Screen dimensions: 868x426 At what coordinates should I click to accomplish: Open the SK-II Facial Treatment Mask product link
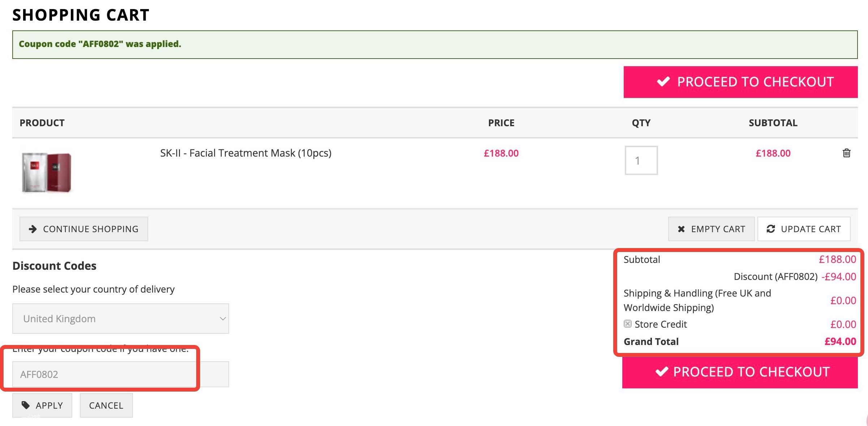(x=246, y=153)
